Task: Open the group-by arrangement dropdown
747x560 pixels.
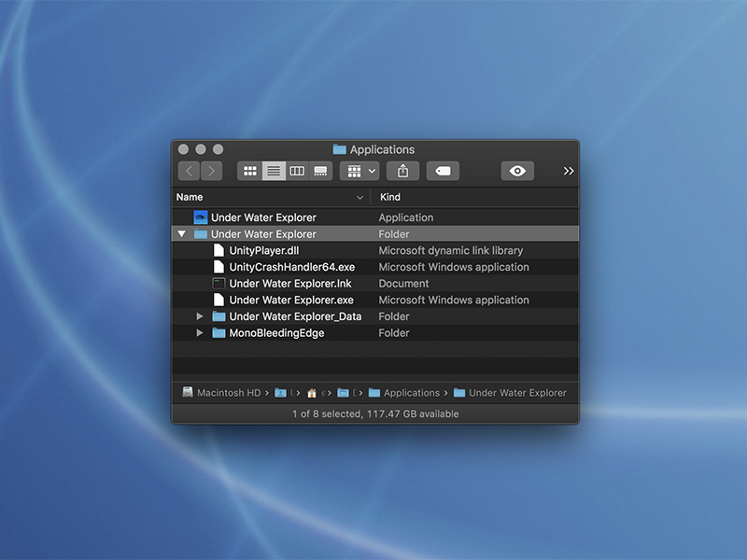Action: point(359,171)
